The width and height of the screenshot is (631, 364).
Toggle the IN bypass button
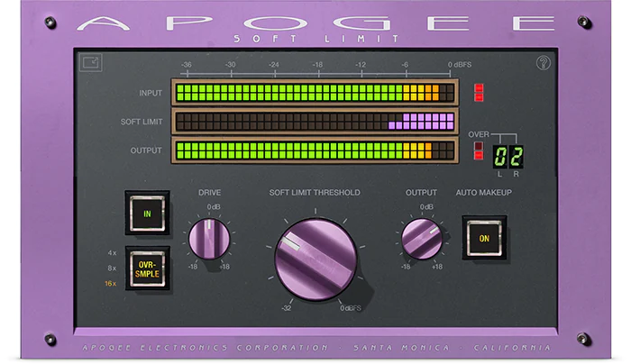147,214
